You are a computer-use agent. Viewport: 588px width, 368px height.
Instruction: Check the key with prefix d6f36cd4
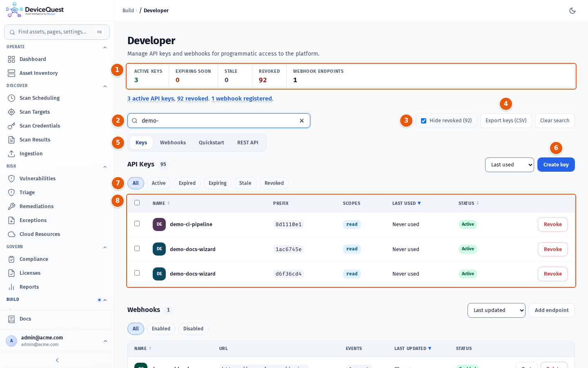click(x=137, y=273)
